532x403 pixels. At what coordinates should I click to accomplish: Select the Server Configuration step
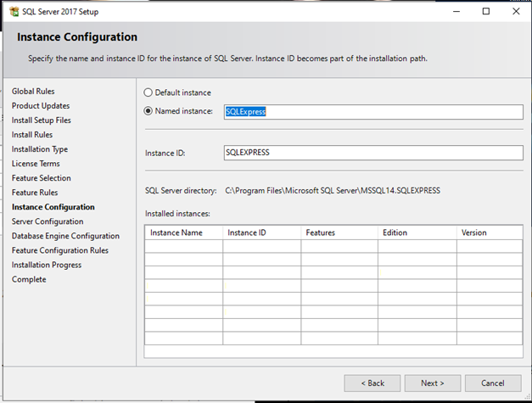tap(48, 221)
